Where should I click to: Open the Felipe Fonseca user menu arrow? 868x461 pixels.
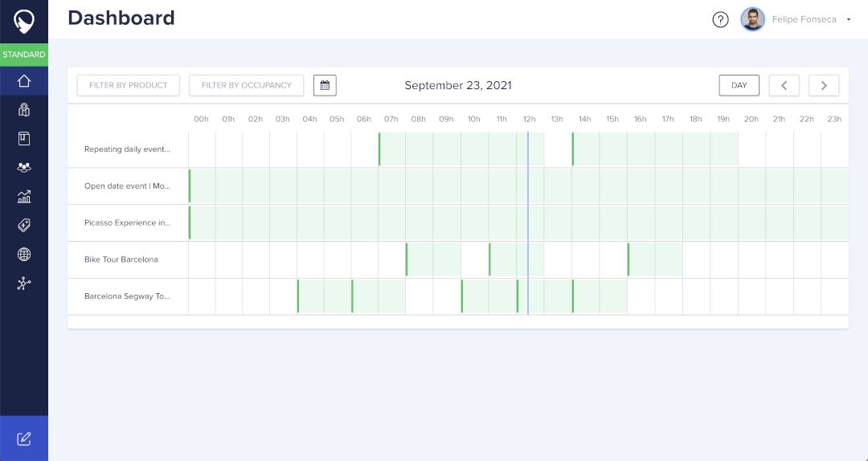(849, 19)
